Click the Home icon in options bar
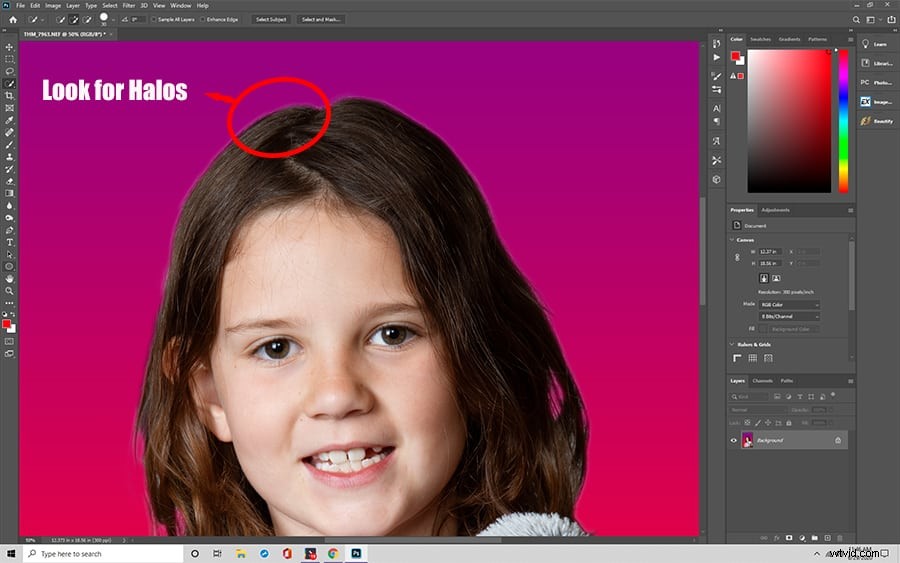Viewport: 900px width, 563px height. pos(13,20)
